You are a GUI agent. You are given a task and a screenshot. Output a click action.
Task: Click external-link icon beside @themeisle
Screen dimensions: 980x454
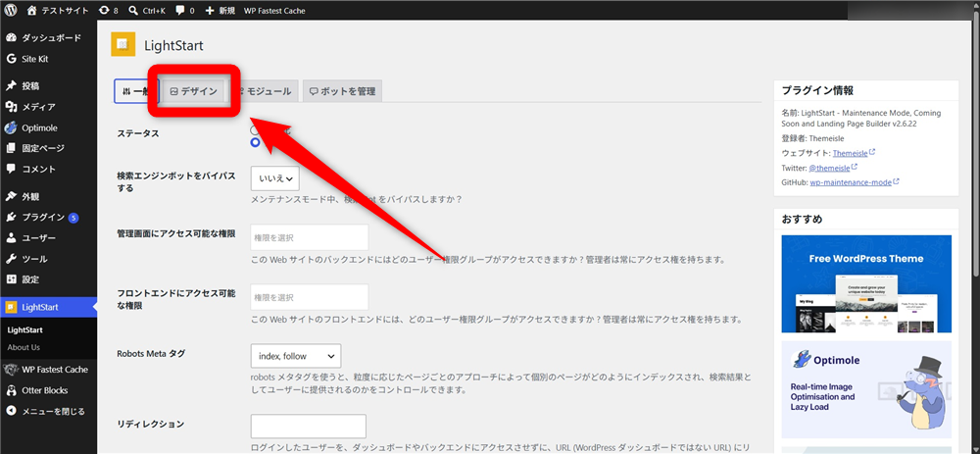tap(854, 167)
